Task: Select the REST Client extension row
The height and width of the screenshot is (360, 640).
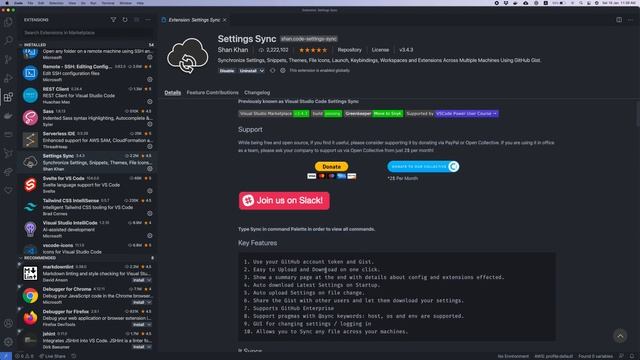Action: [87, 95]
